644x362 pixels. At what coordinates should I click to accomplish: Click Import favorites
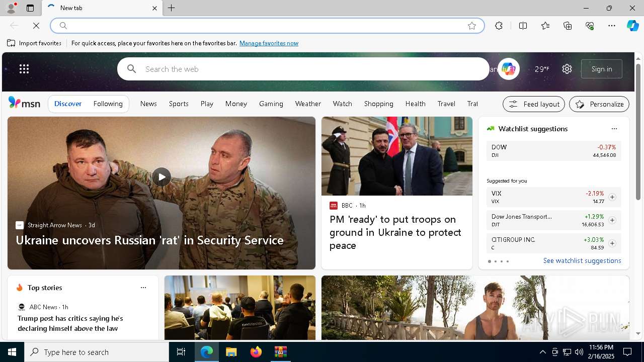click(34, 43)
